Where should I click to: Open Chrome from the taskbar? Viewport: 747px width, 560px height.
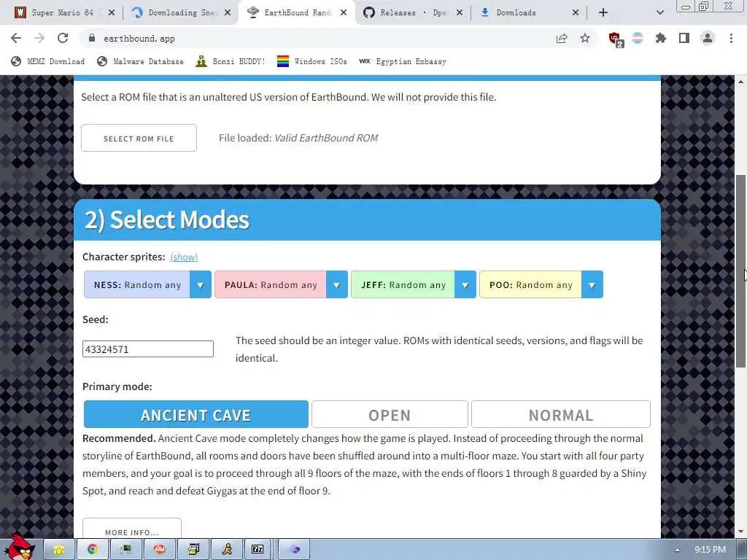[93, 550]
